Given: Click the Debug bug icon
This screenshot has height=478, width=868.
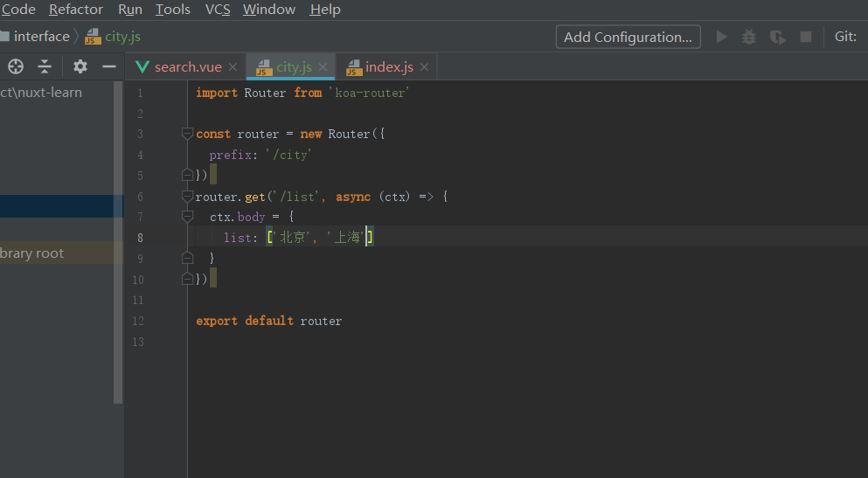Looking at the screenshot, I should tap(749, 37).
